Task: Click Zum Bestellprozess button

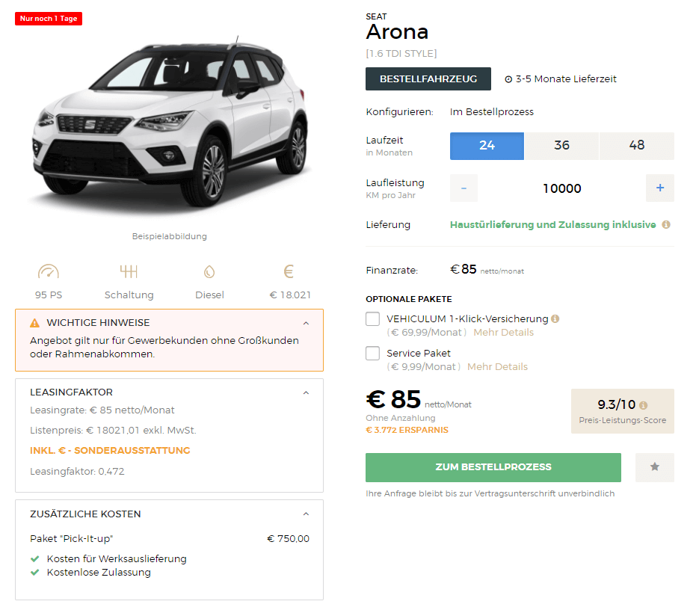Action: [x=493, y=467]
